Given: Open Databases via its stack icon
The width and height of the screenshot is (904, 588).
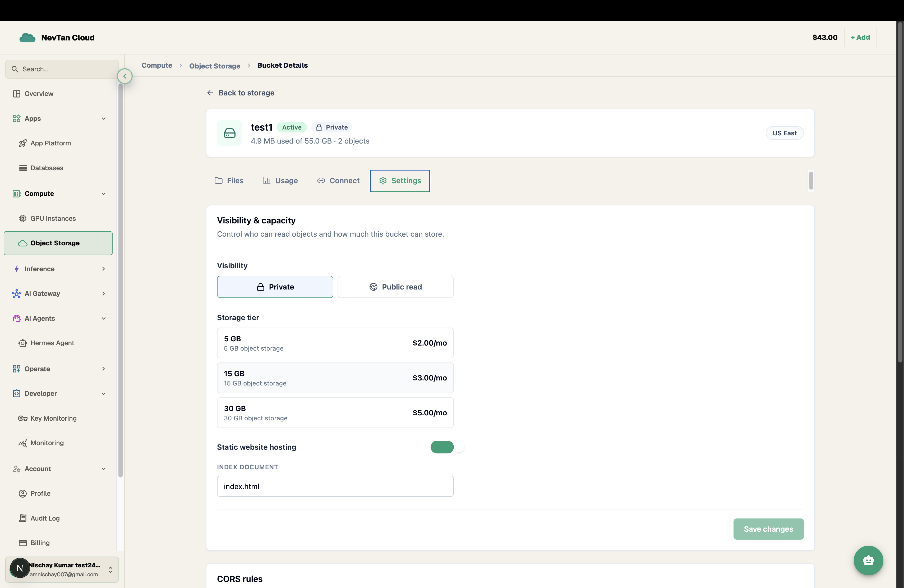Looking at the screenshot, I should (22, 168).
